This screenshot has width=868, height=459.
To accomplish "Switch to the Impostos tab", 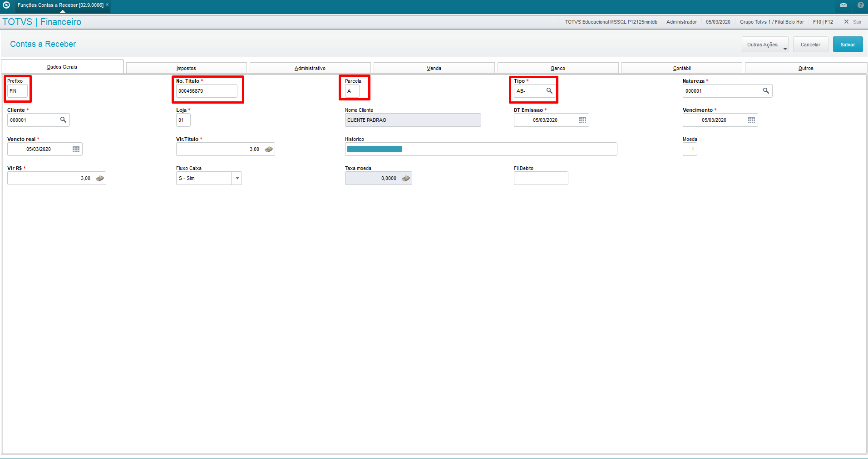I will click(x=187, y=68).
